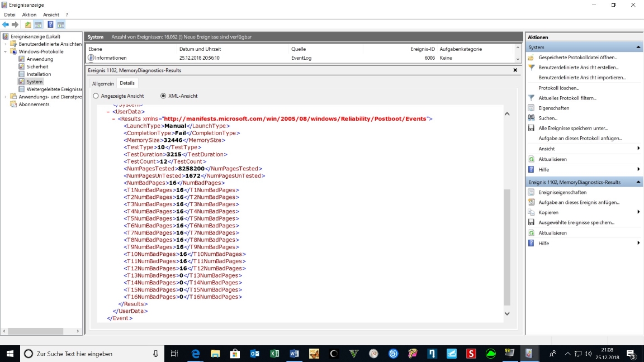Expand Anwendungs- und Dienstprotokolle node
This screenshot has height=362, width=644.
6,97
